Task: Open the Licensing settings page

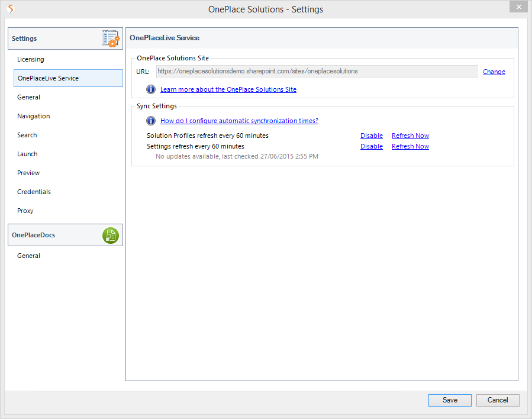Action: [x=31, y=59]
